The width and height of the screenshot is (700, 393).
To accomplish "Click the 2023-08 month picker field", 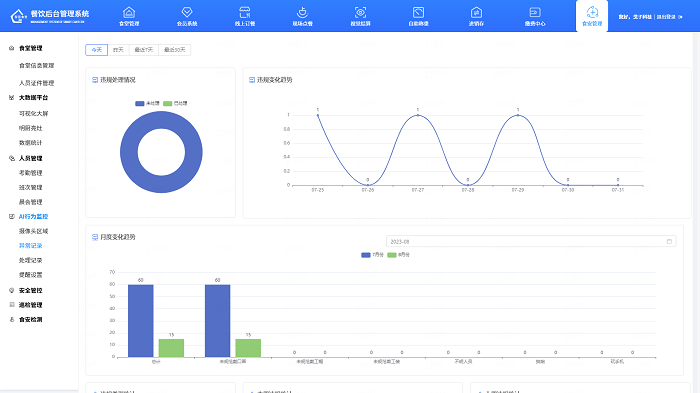I will tap(531, 242).
